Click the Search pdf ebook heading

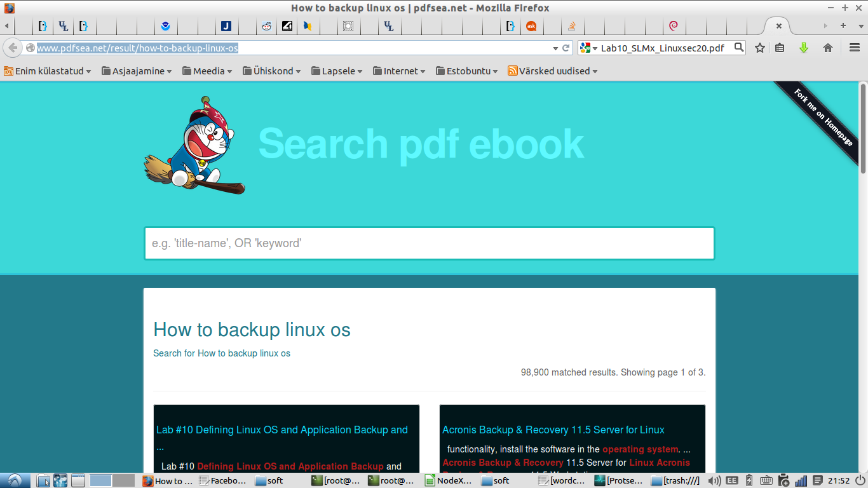[x=421, y=144]
